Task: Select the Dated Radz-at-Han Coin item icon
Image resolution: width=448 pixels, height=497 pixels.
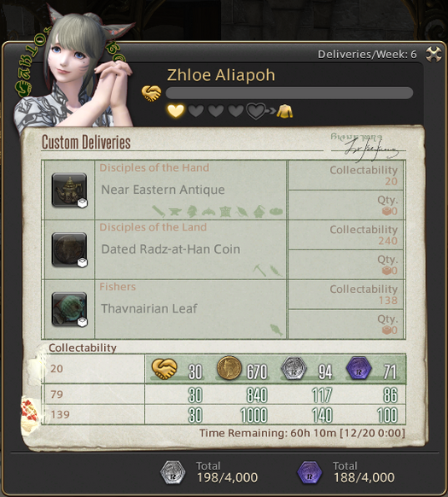Action: 69,249
